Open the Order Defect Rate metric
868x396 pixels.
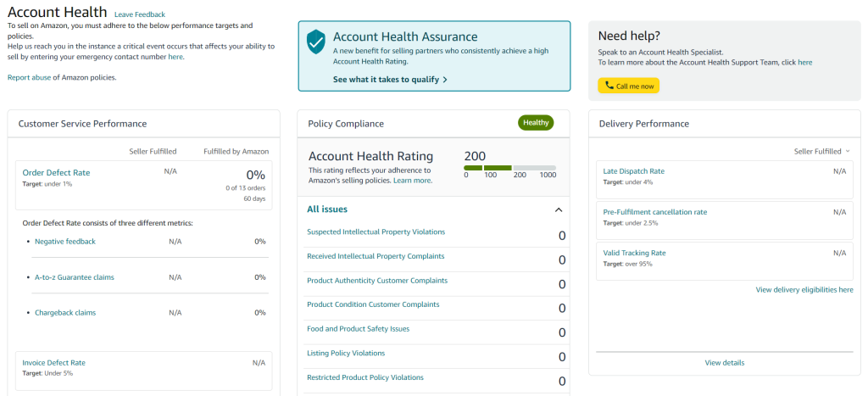[x=56, y=172]
